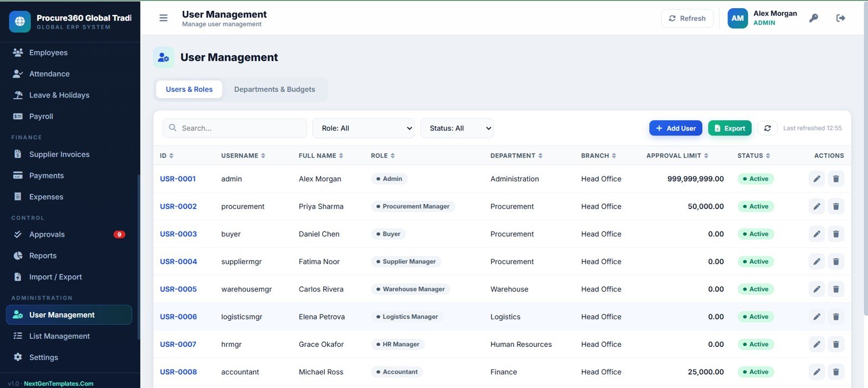The image size is (868, 388).
Task: Edit Michael Ross's user entry
Action: click(816, 372)
